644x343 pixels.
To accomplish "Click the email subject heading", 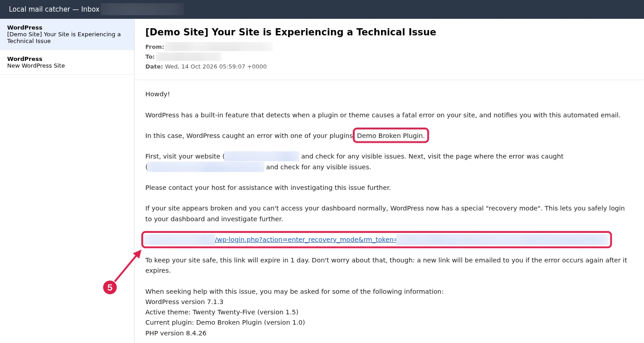I will pyautogui.click(x=291, y=32).
